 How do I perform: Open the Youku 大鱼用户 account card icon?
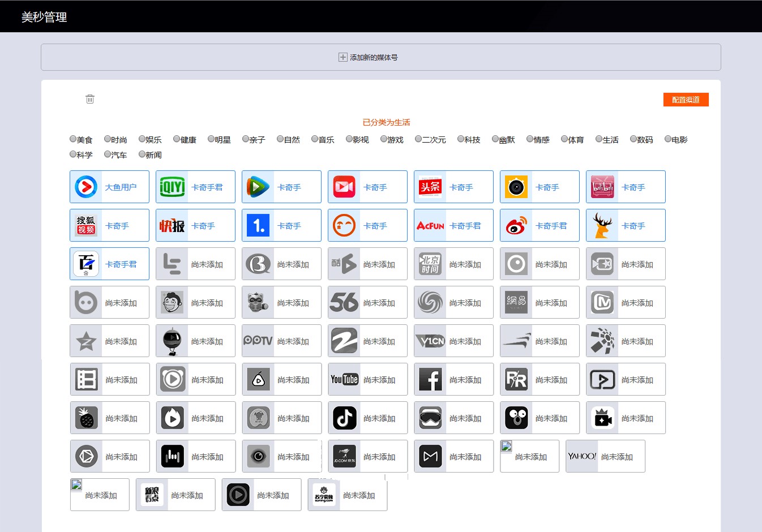[86, 187]
